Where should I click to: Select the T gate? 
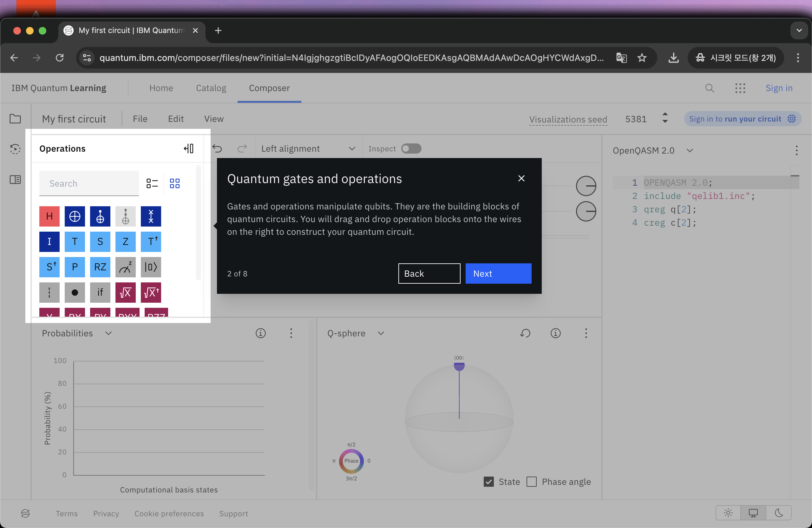75,242
